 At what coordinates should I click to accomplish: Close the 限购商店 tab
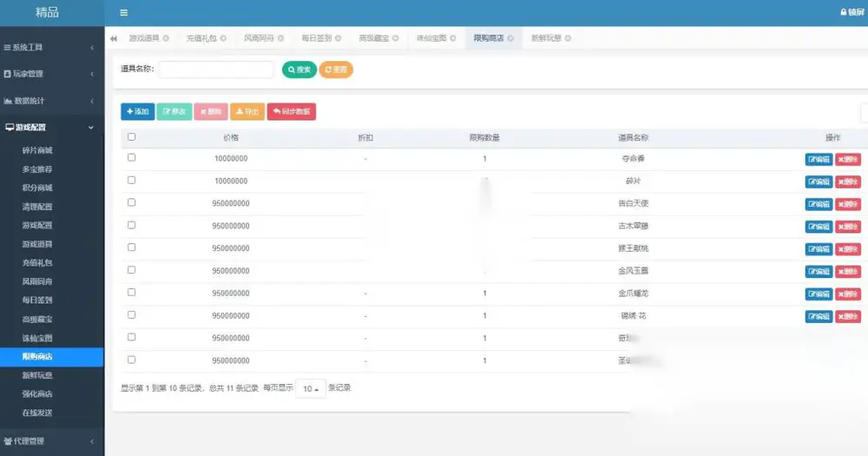click(x=510, y=38)
